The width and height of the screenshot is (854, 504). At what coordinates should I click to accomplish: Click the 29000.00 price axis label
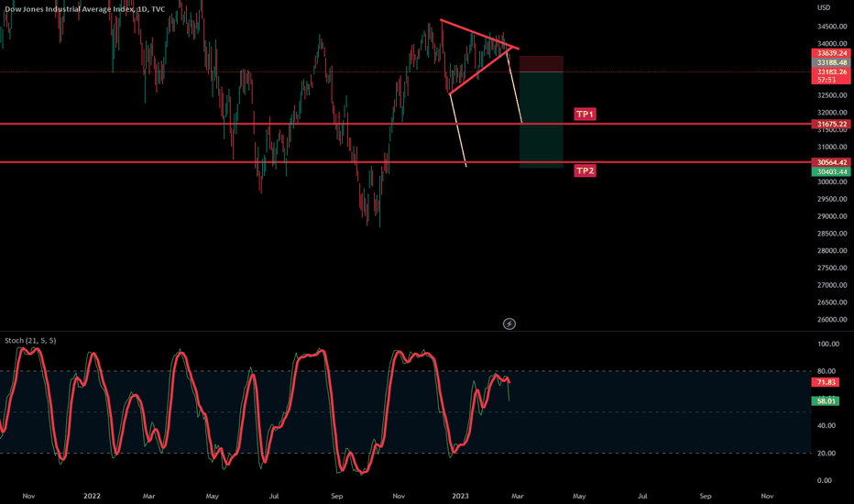[x=832, y=216]
